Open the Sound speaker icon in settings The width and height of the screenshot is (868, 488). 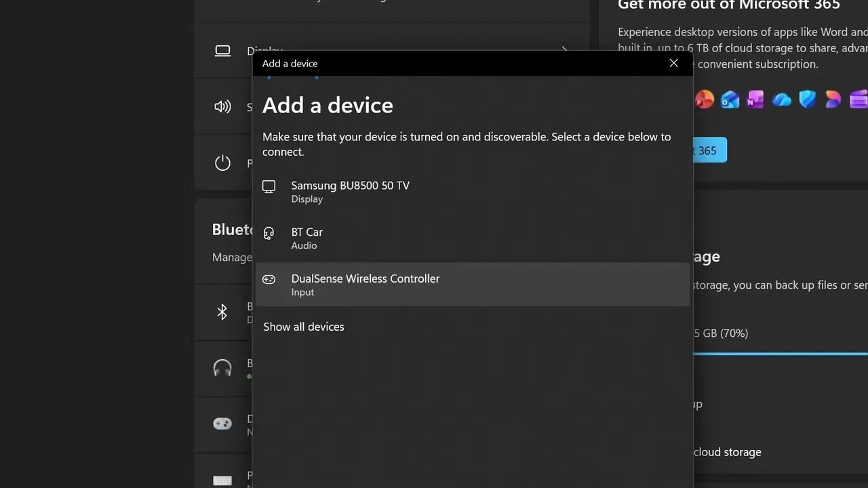(x=222, y=106)
